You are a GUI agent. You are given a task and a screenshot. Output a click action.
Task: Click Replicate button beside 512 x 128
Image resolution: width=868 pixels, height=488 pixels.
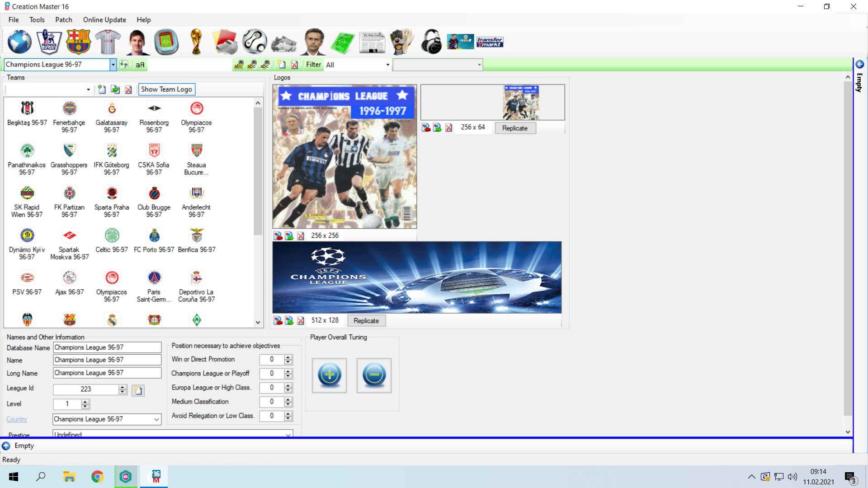(366, 321)
